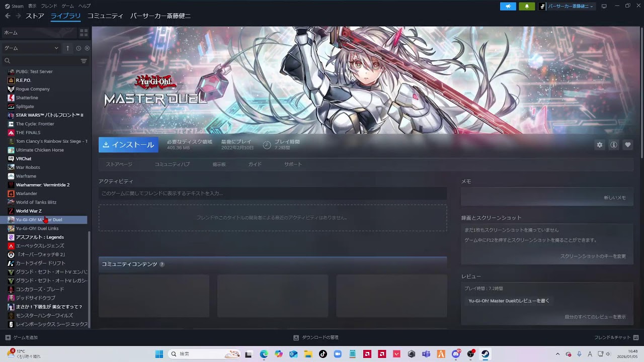Open the Steam menu
The width and height of the screenshot is (644, 362).
(x=14, y=6)
